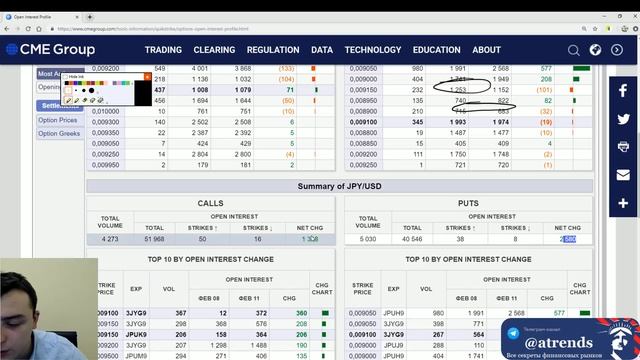Share the page on Twitter

(623, 119)
